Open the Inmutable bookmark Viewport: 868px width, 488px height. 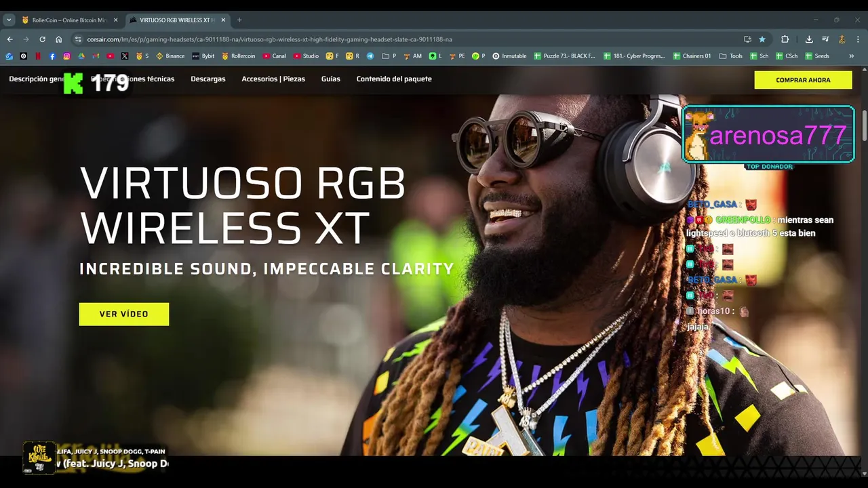point(509,56)
